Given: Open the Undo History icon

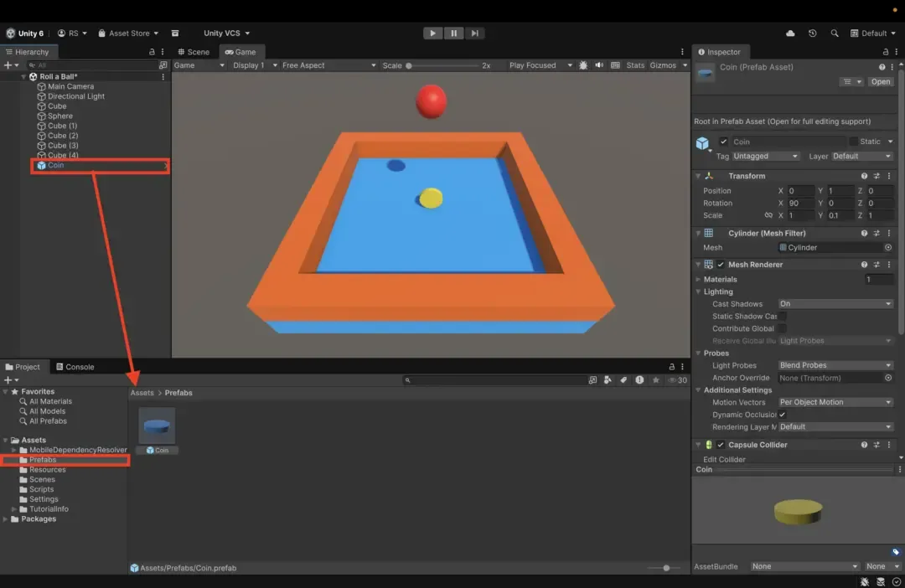Looking at the screenshot, I should pyautogui.click(x=812, y=34).
